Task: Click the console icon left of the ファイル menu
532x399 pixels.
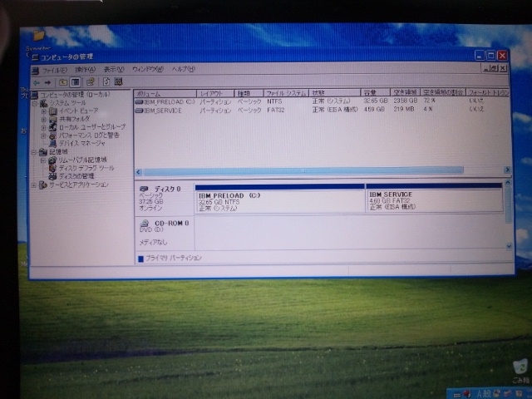Action: 35,71
